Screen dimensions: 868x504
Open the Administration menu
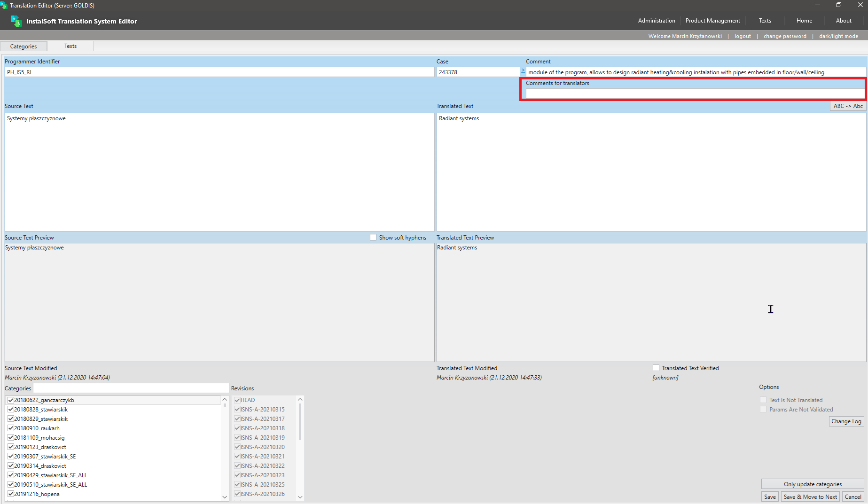[x=657, y=21]
